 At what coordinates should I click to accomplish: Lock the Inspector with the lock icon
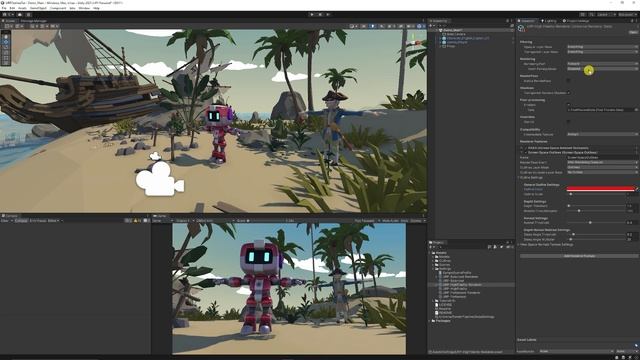632,21
